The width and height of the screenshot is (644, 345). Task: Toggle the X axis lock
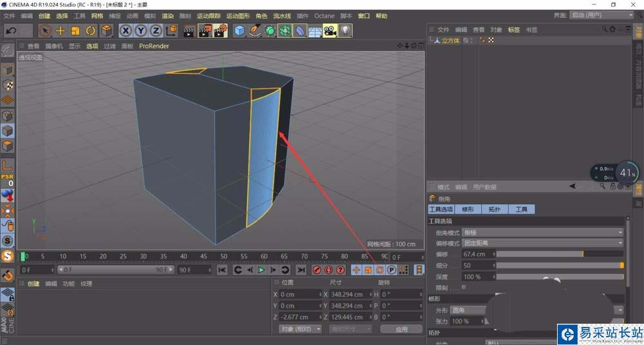click(126, 30)
